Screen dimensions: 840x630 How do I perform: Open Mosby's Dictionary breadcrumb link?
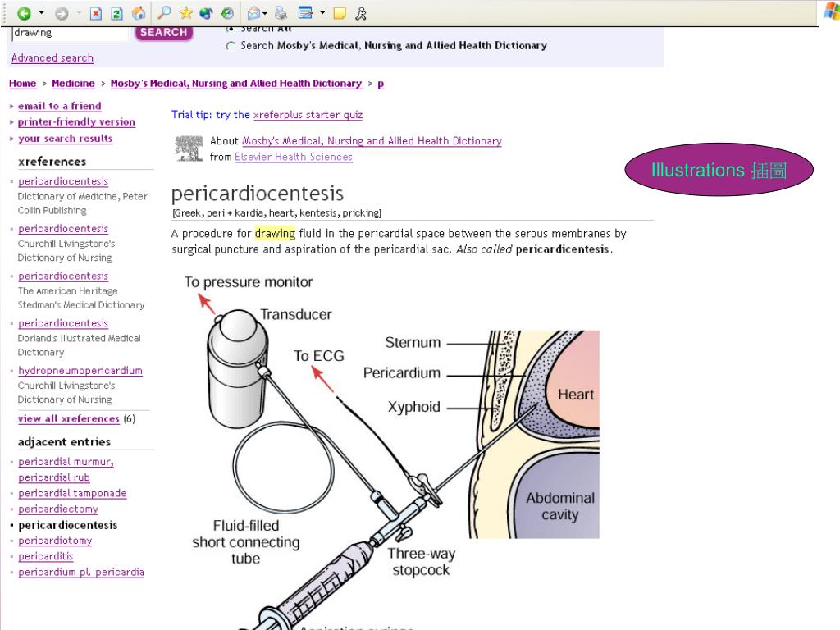click(x=236, y=84)
